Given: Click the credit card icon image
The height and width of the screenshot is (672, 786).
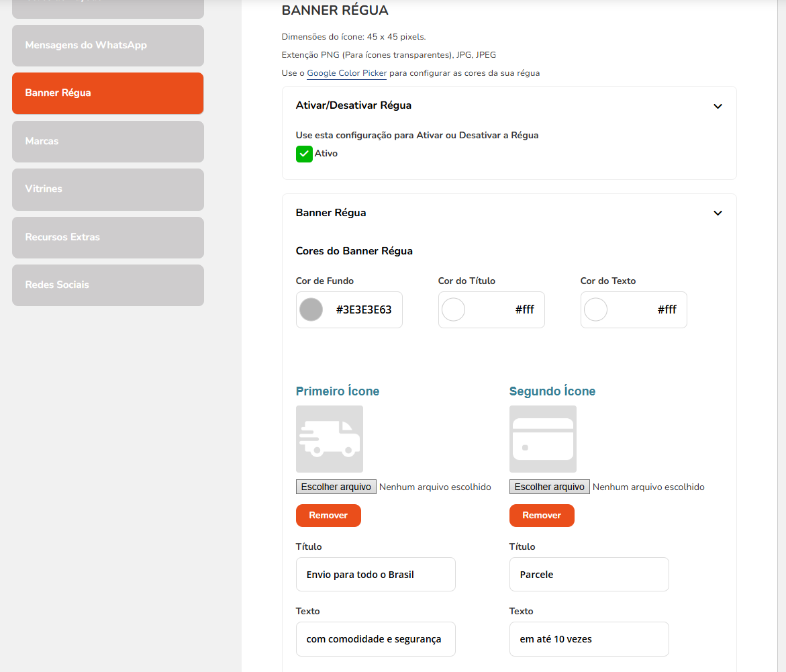Looking at the screenshot, I should [542, 438].
